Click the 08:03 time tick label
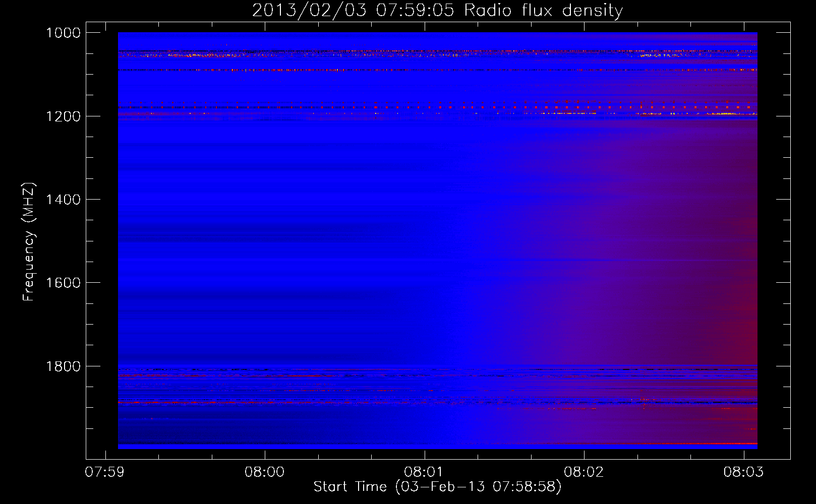This screenshot has height=504, width=816. pyautogui.click(x=743, y=472)
